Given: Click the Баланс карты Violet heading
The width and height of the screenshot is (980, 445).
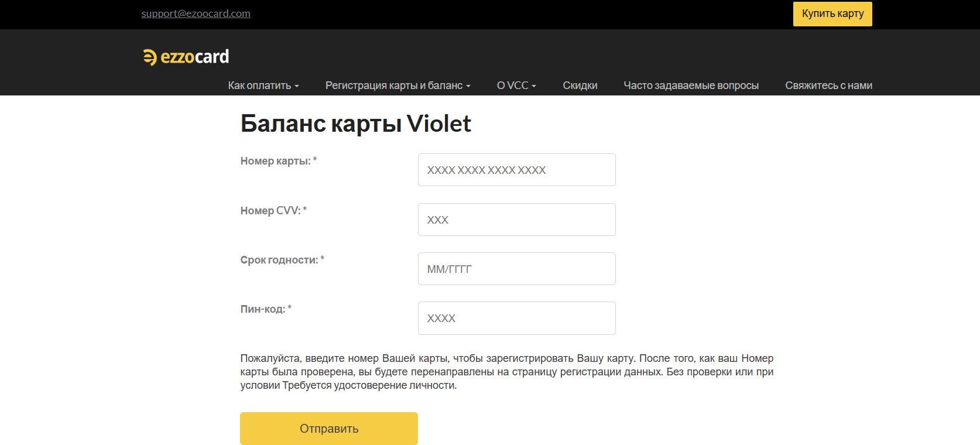Looking at the screenshot, I should (355, 124).
